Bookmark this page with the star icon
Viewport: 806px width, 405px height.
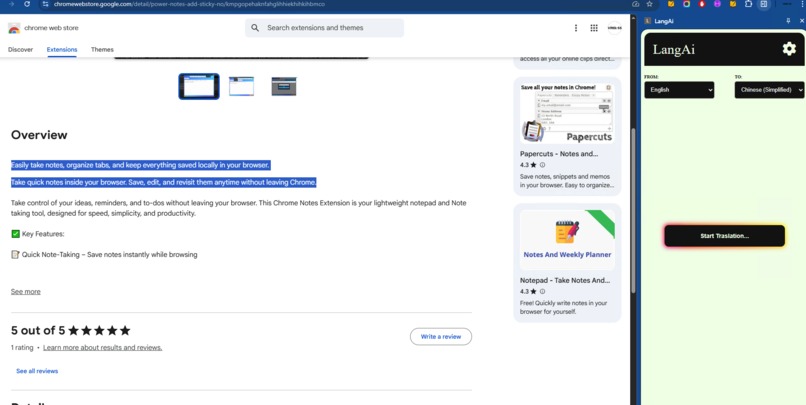[x=650, y=4]
